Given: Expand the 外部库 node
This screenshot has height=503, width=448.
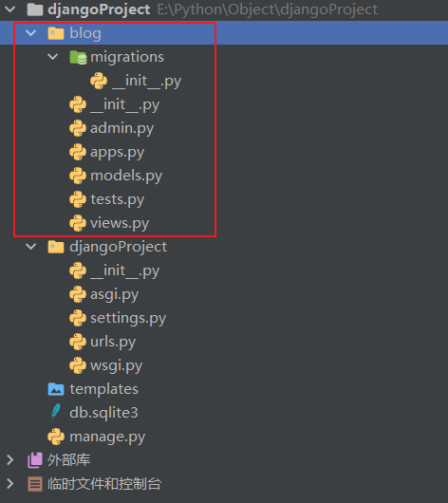Looking at the screenshot, I should click(10, 460).
